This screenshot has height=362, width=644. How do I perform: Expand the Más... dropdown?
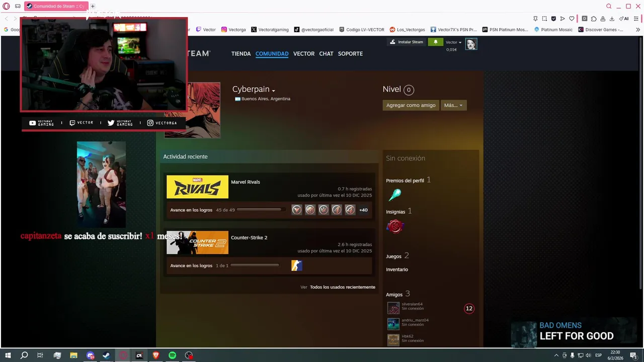[x=453, y=105]
